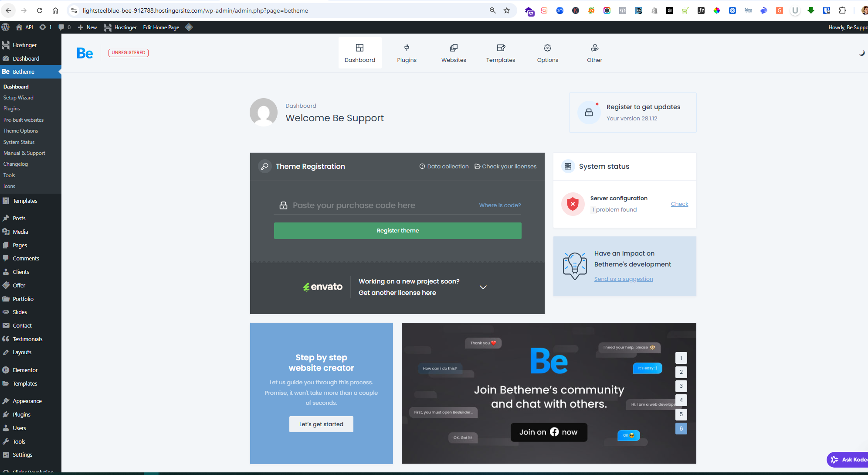This screenshot has height=475, width=868.
Task: Click the Send us a suggestion link
Action: click(x=623, y=279)
